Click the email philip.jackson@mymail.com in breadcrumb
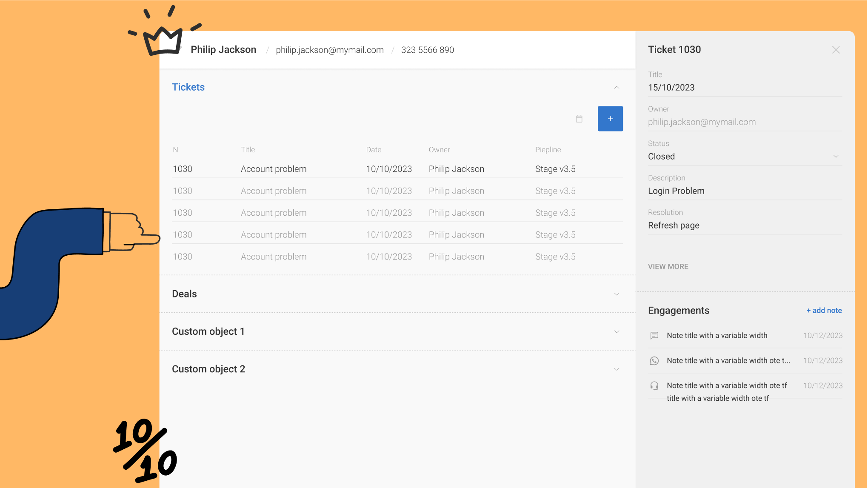 click(330, 50)
